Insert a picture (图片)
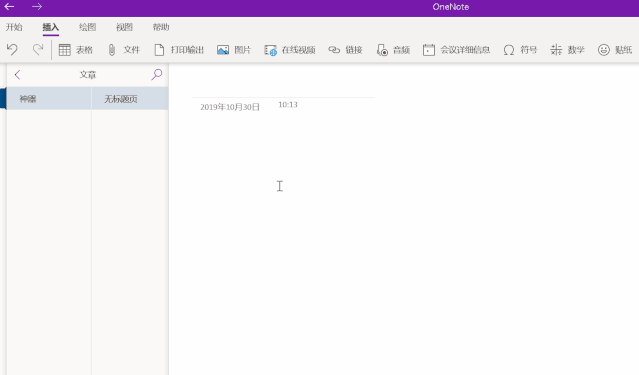 (x=234, y=50)
